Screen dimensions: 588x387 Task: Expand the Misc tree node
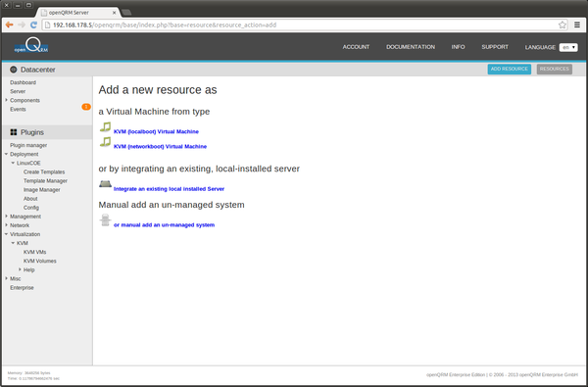coord(7,278)
